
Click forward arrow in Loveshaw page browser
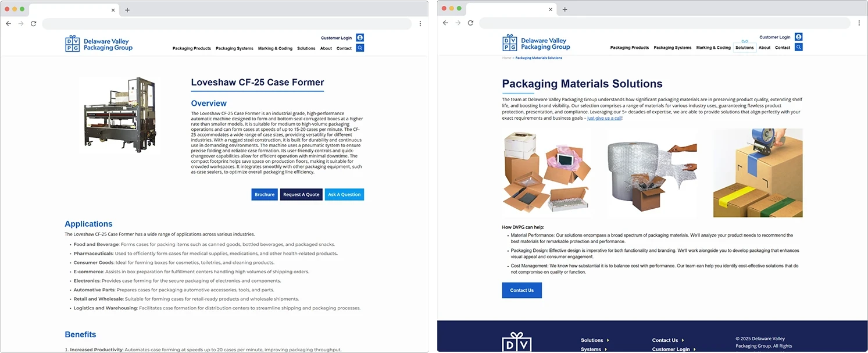(21, 24)
